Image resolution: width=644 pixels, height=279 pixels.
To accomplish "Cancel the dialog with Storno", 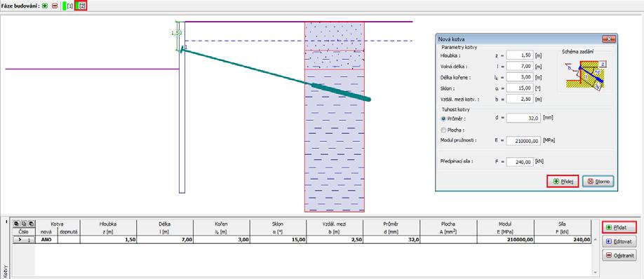I will (x=598, y=182).
